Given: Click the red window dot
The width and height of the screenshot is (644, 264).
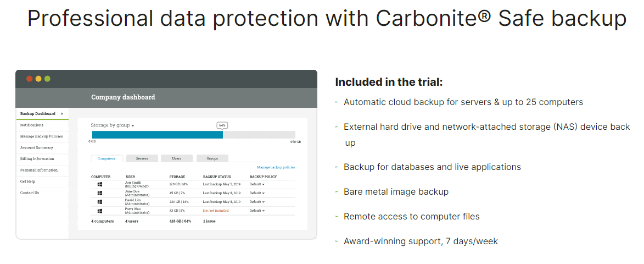Looking at the screenshot, I should click(29, 79).
